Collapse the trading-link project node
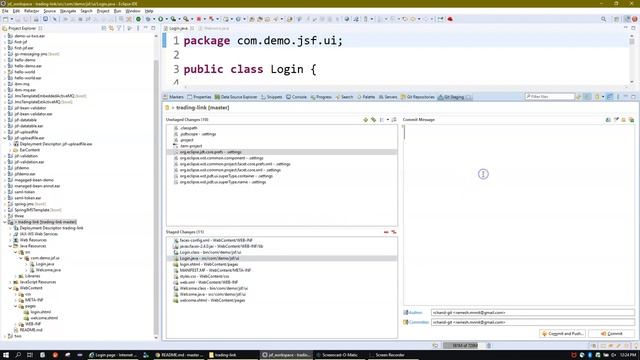Image resolution: width=640 pixels, height=360 pixels. pos(5,222)
